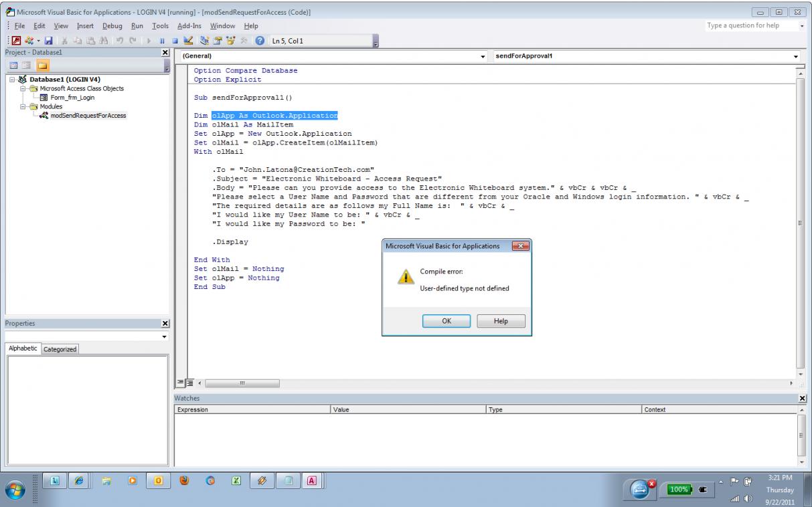Open the Run menu
812x507 pixels.
click(x=137, y=25)
